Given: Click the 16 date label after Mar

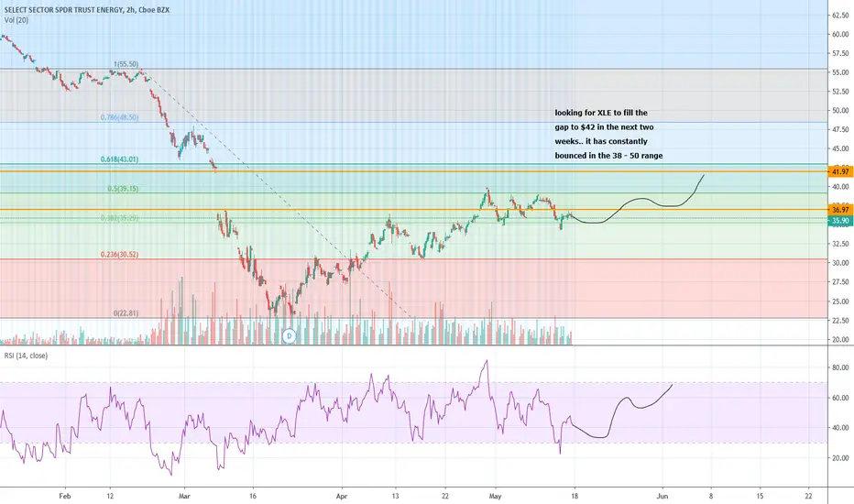Looking at the screenshot, I should tap(253, 497).
